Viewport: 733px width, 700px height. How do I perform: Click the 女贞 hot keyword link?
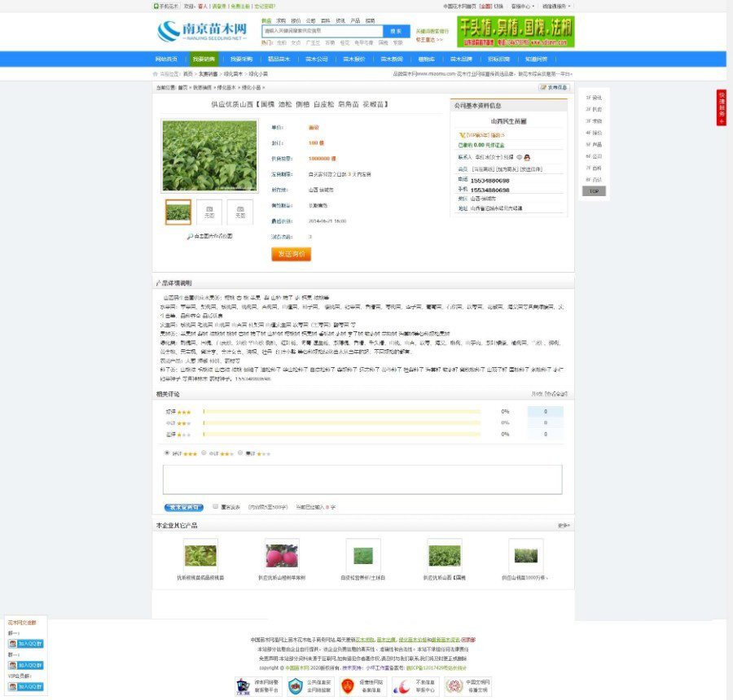(x=296, y=42)
